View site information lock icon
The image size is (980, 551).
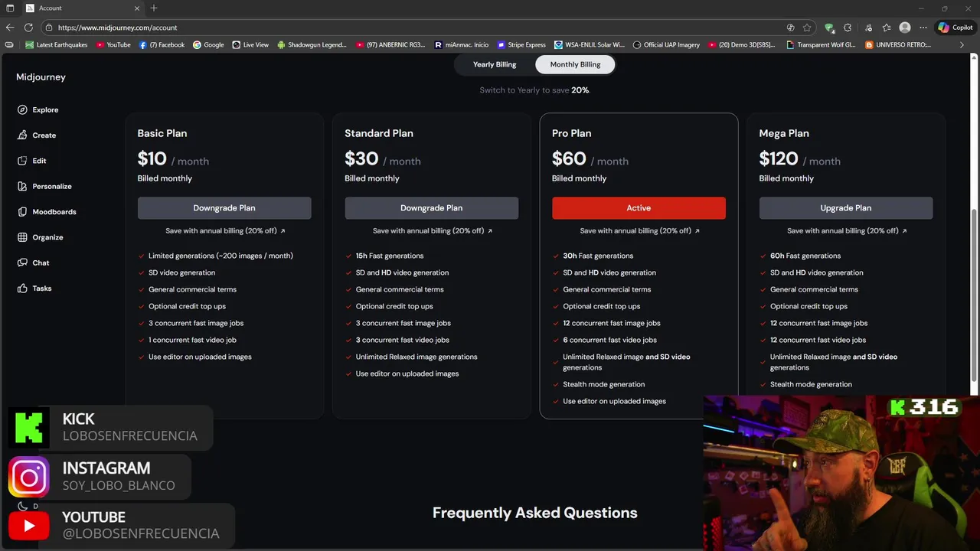point(49,28)
